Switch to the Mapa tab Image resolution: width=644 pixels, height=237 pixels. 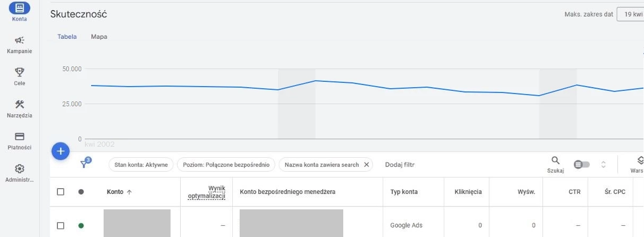[x=99, y=37]
